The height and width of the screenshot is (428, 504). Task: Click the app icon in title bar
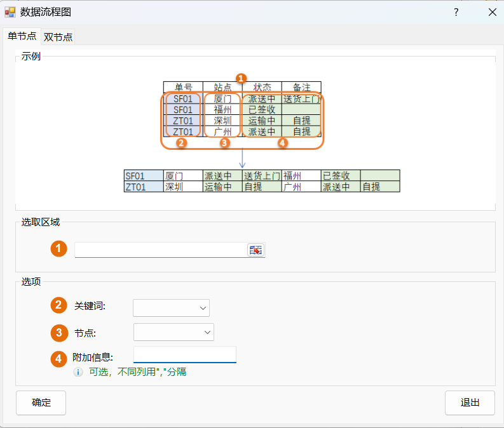10,12
